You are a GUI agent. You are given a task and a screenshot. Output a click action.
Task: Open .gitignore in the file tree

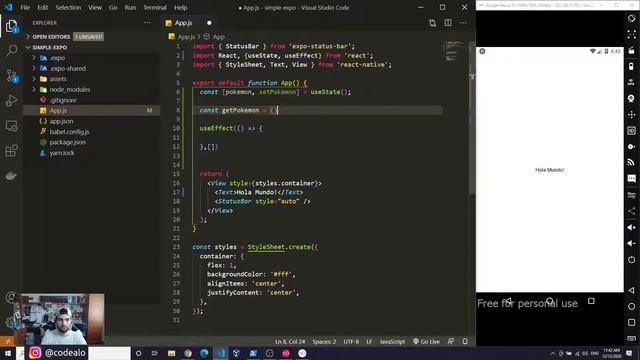pos(63,100)
